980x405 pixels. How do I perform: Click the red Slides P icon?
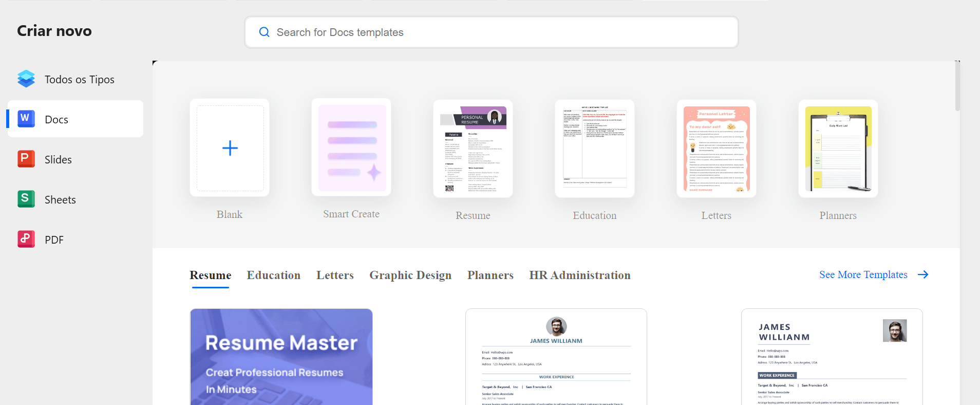(26, 159)
